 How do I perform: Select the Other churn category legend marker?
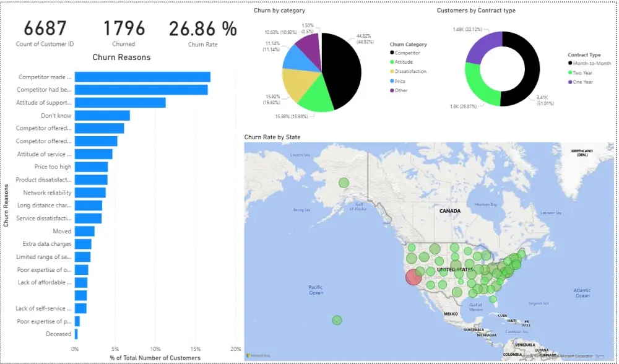click(392, 90)
